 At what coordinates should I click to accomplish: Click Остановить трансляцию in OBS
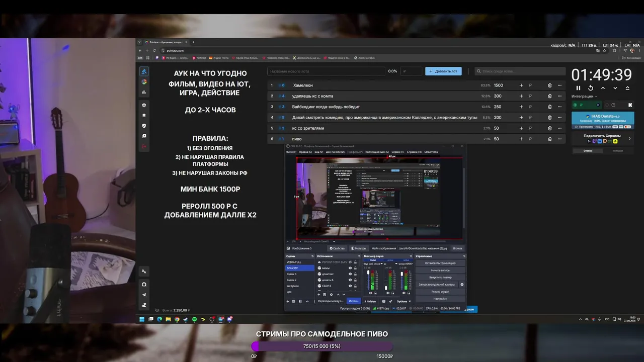(440, 263)
